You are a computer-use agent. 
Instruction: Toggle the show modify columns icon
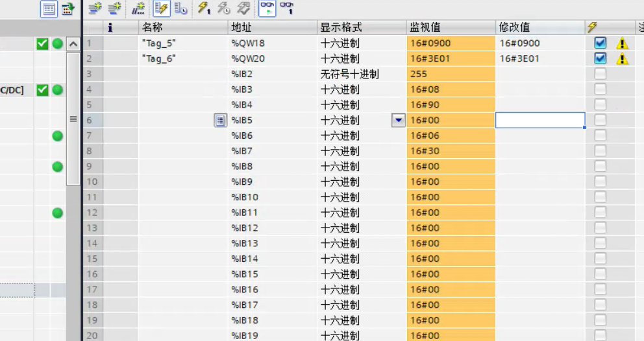coord(161,8)
